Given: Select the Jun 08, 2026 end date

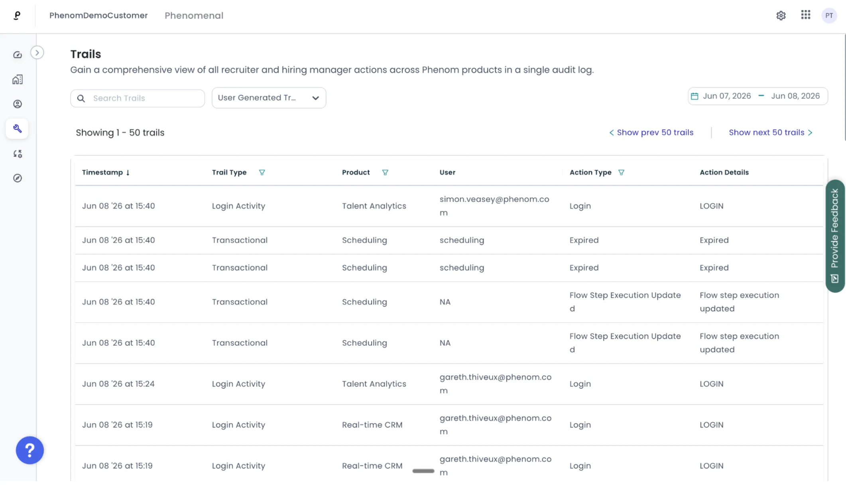Looking at the screenshot, I should (x=795, y=96).
